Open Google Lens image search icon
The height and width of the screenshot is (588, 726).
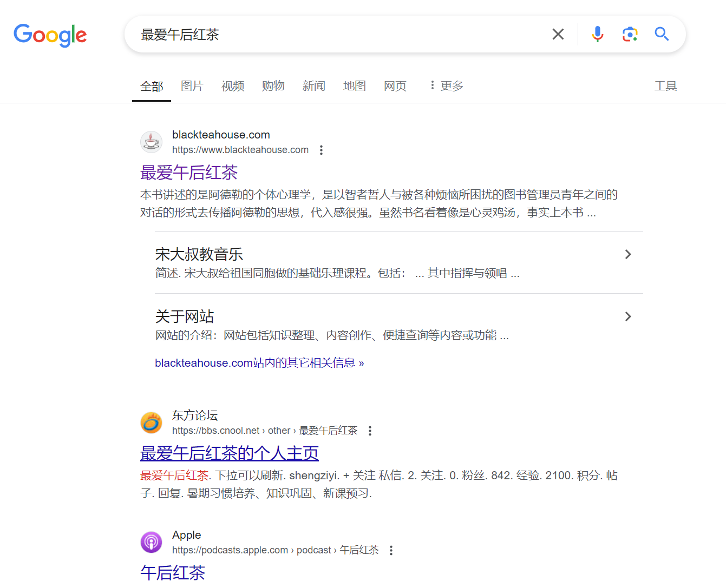[630, 34]
